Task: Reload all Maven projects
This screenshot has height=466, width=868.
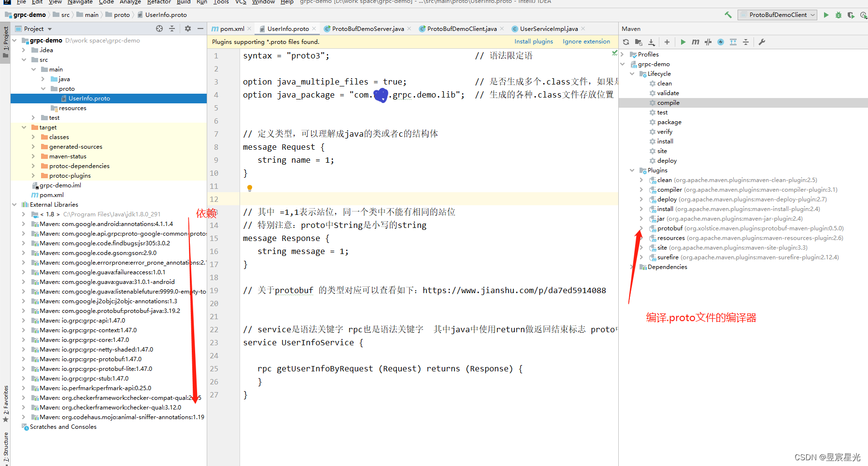Action: 626,42
